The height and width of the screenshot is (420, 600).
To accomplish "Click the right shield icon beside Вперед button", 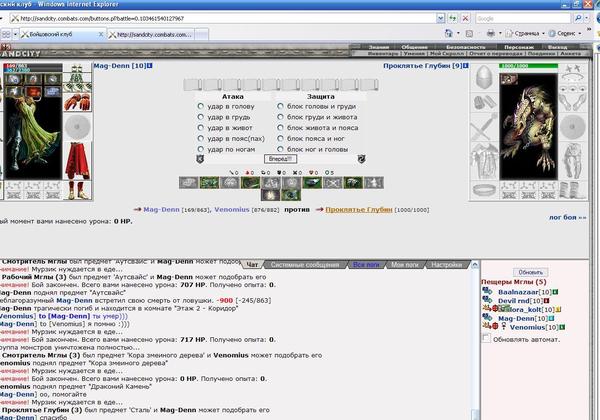I will [x=361, y=159].
